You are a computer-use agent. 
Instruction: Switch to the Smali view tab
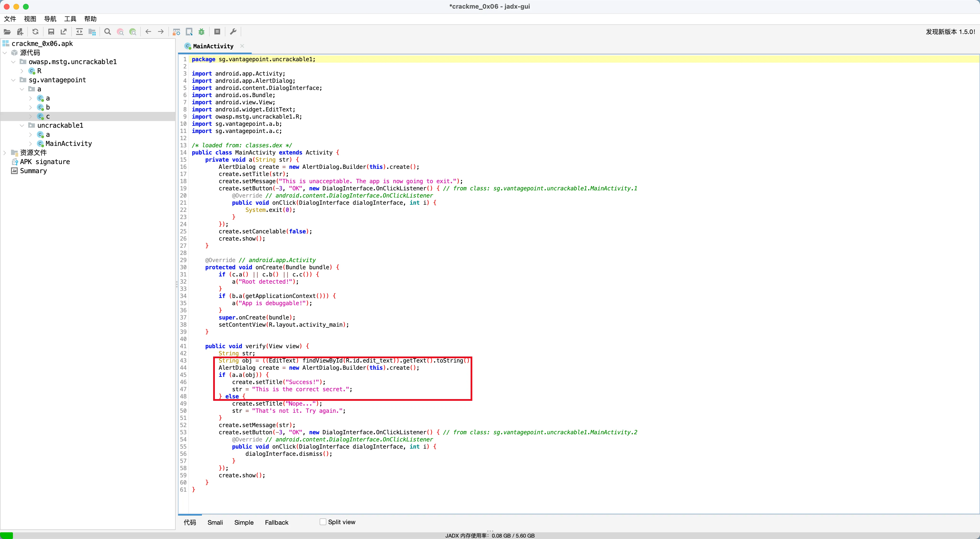(215, 522)
